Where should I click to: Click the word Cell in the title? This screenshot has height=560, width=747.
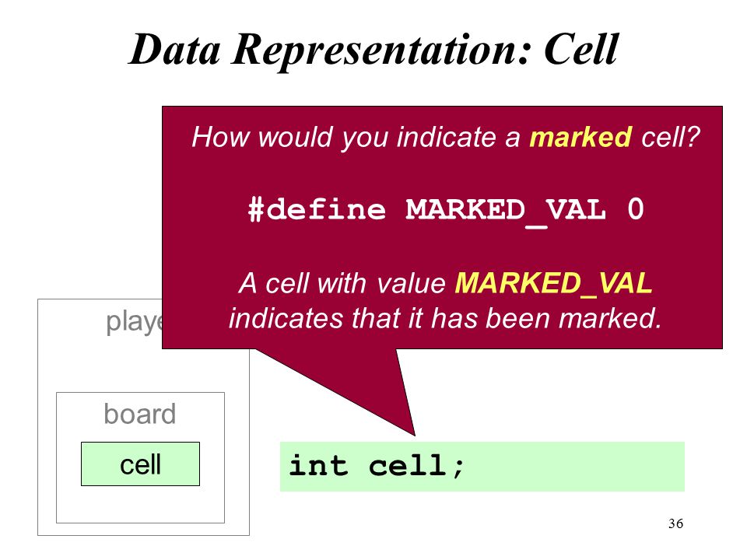[x=580, y=49]
